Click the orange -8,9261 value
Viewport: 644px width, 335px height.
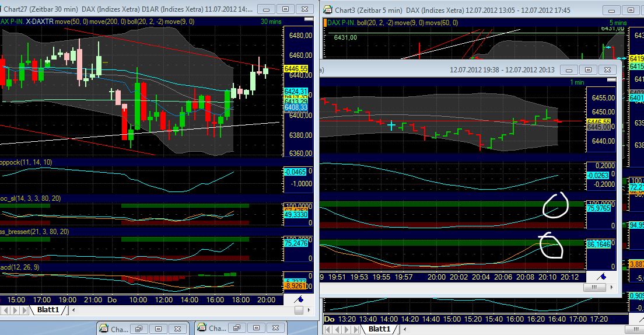point(295,285)
